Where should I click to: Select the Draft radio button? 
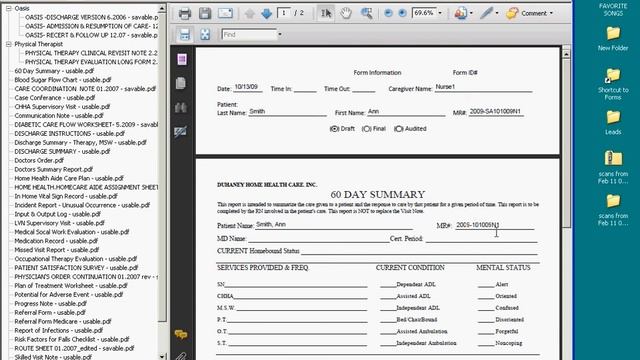point(334,129)
